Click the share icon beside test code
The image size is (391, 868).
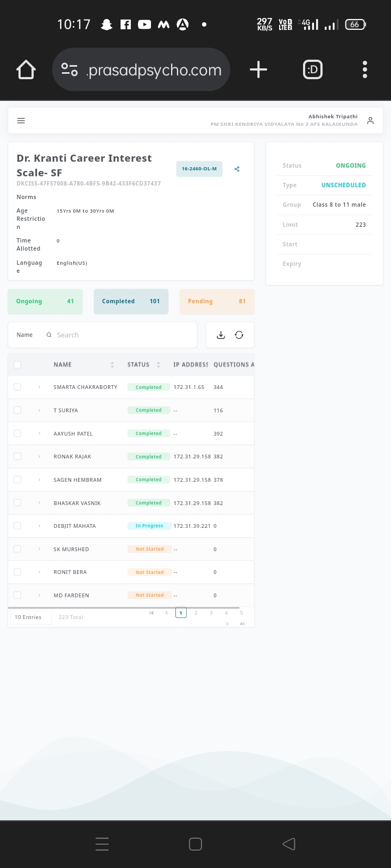point(237,169)
